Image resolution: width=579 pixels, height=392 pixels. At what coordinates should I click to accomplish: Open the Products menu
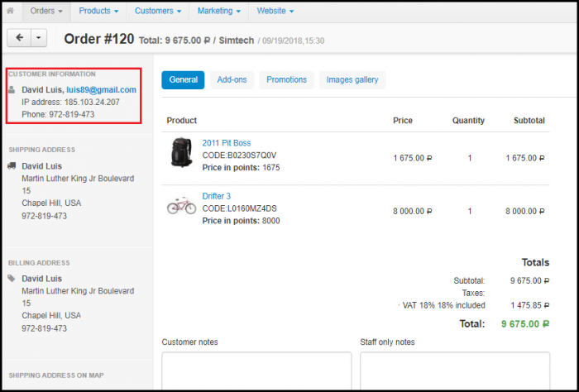pos(98,11)
